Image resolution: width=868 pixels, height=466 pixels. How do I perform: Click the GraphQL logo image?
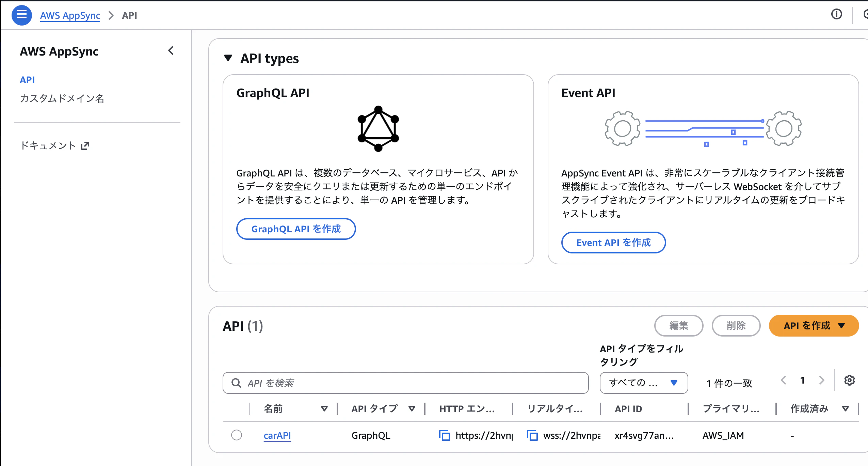[x=378, y=128]
